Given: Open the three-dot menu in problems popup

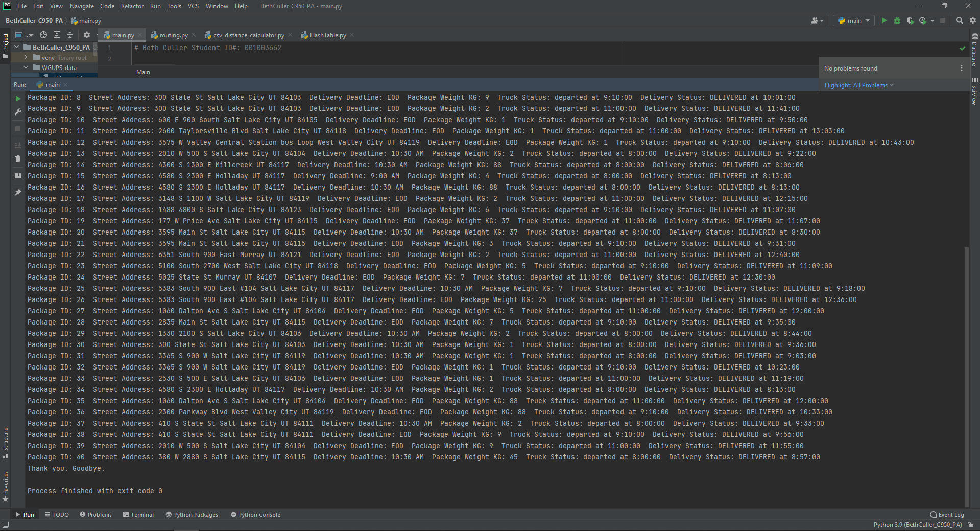Looking at the screenshot, I should [x=962, y=68].
